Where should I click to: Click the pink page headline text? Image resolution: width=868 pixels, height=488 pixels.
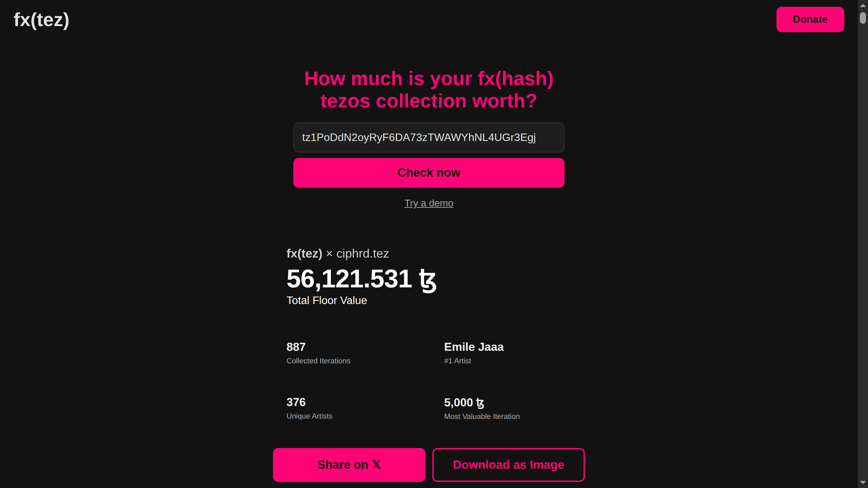pos(429,90)
